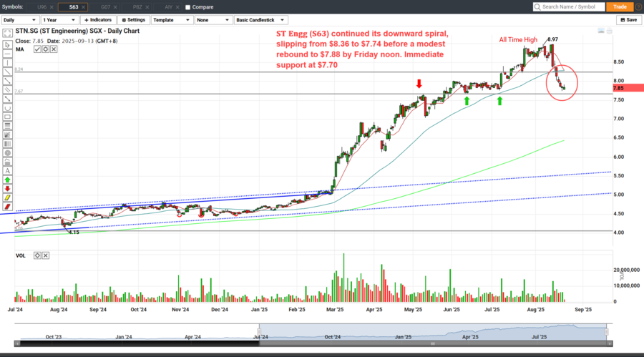Switch to the S63 symbol tab
The height and width of the screenshot is (357, 644).
(73, 7)
